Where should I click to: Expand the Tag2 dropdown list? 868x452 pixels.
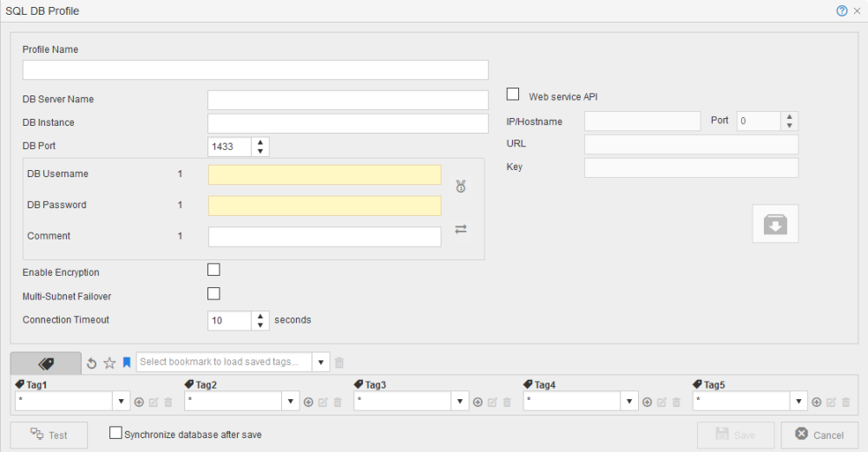291,402
